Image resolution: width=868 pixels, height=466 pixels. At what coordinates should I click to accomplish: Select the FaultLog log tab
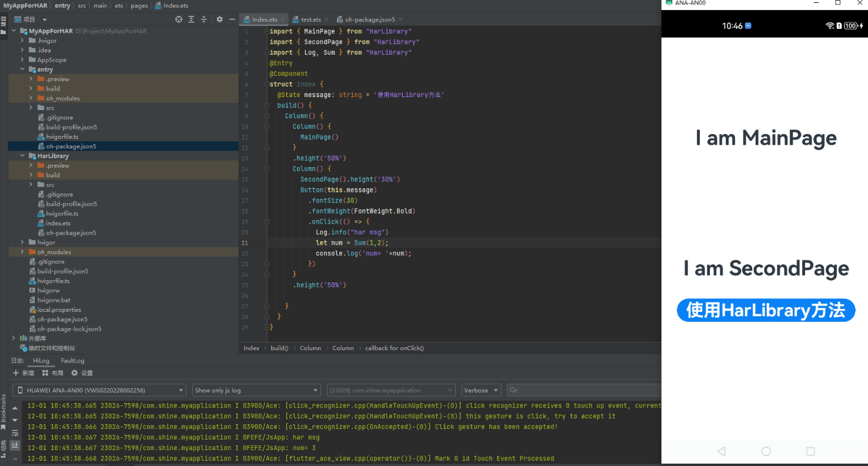72,361
